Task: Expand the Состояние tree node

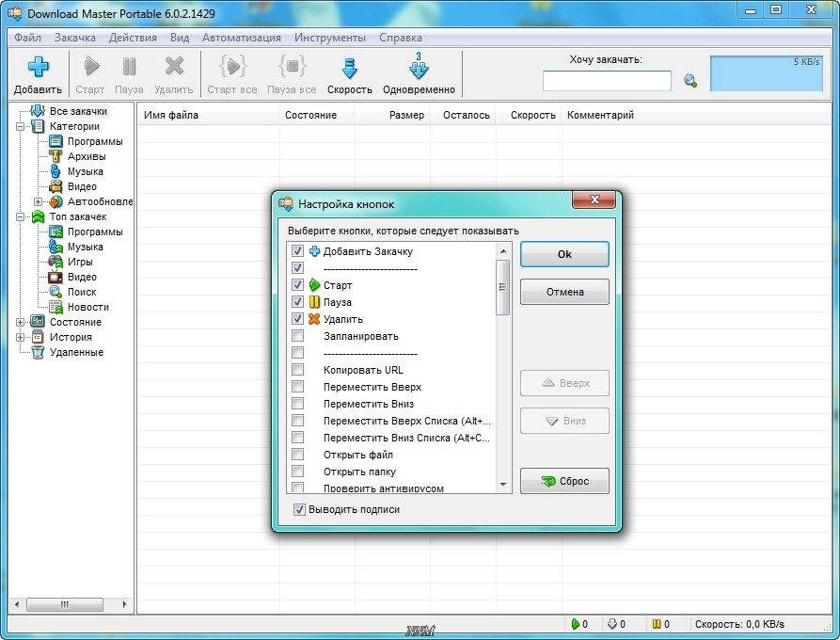Action: (21, 322)
